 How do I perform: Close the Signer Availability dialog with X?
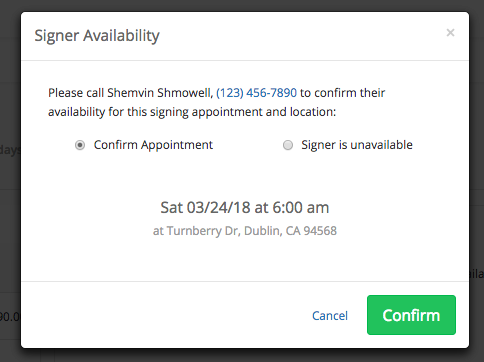(x=450, y=33)
